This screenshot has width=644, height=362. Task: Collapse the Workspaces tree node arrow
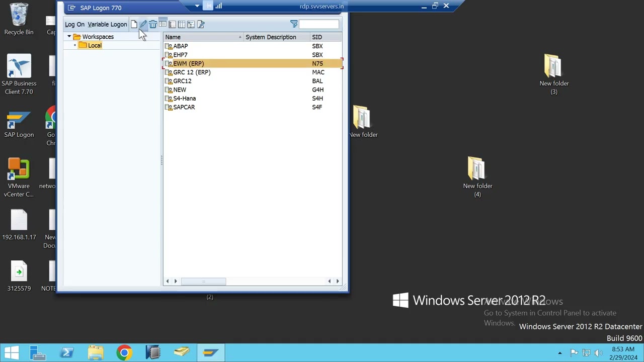(69, 37)
